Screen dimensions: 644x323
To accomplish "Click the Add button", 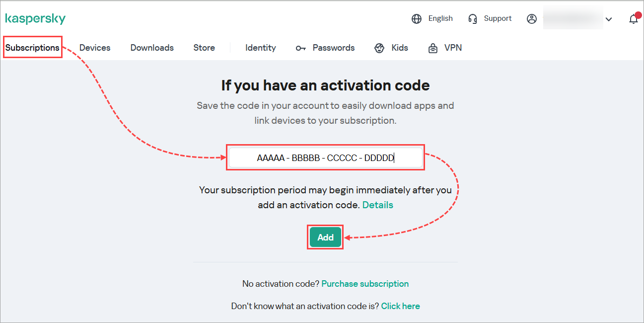I will [x=325, y=237].
